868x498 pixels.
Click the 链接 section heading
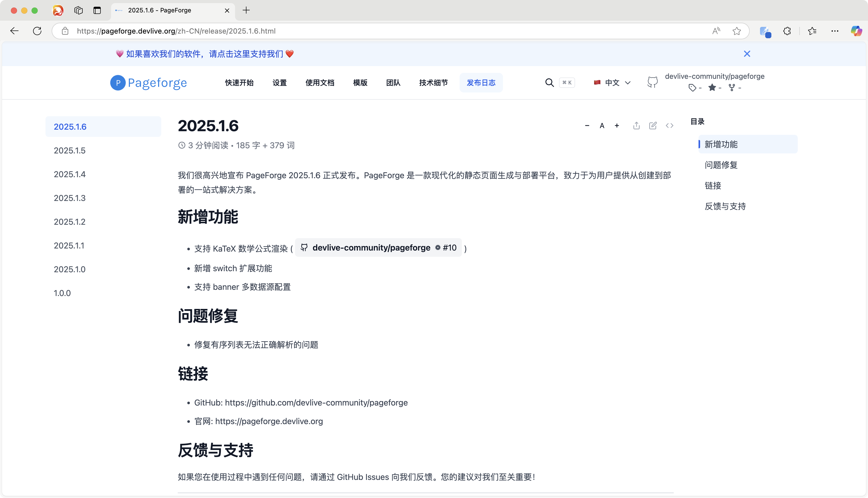tap(193, 374)
